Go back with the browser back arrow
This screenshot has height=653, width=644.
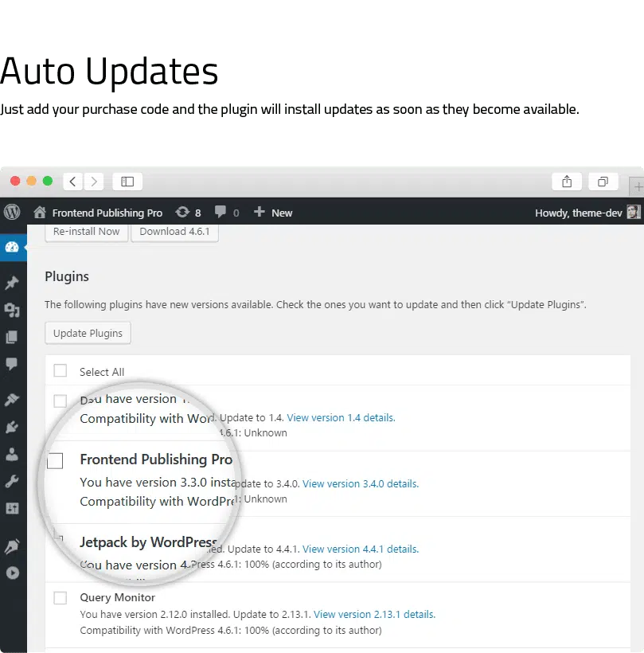tap(73, 182)
